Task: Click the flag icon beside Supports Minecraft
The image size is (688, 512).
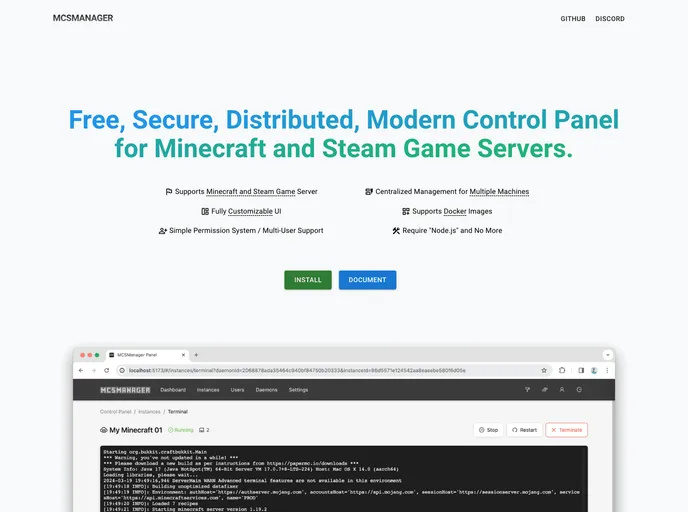Action: click(168, 192)
